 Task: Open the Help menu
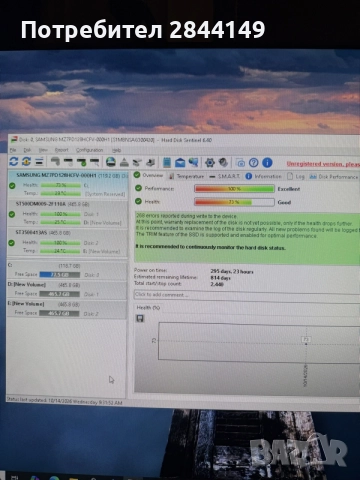coord(116,150)
